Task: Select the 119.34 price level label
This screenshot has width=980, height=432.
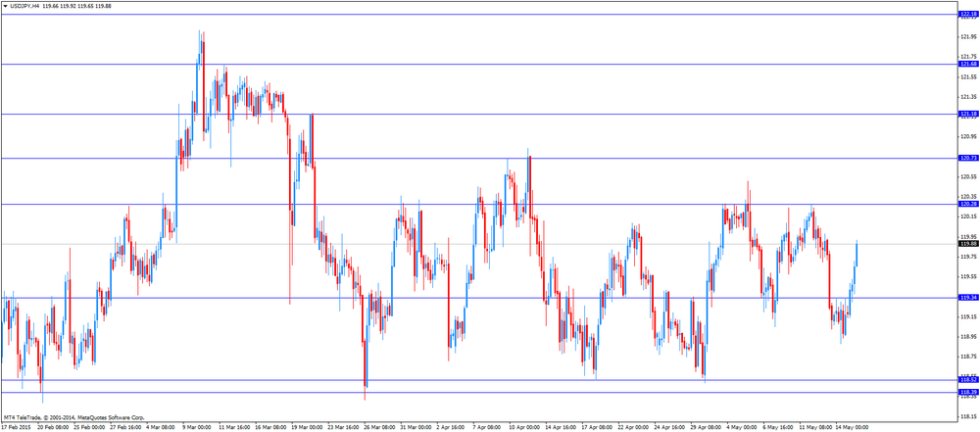Action: coord(968,298)
